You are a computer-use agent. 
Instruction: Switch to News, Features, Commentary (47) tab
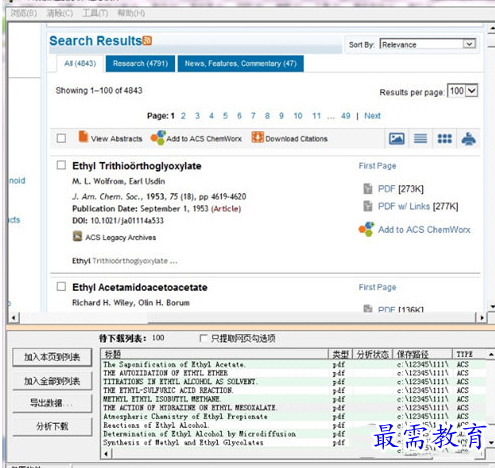pyautogui.click(x=241, y=63)
